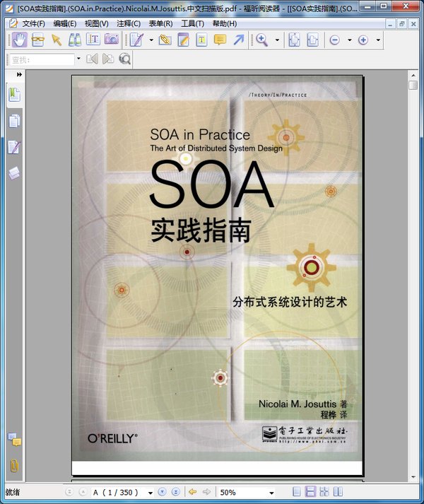Open the 文件(F) menu

pos(33,23)
